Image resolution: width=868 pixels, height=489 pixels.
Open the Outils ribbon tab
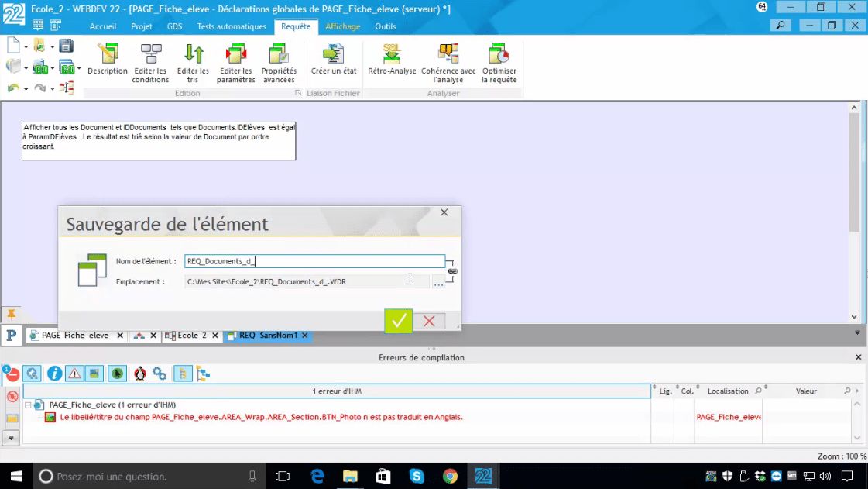tap(386, 26)
